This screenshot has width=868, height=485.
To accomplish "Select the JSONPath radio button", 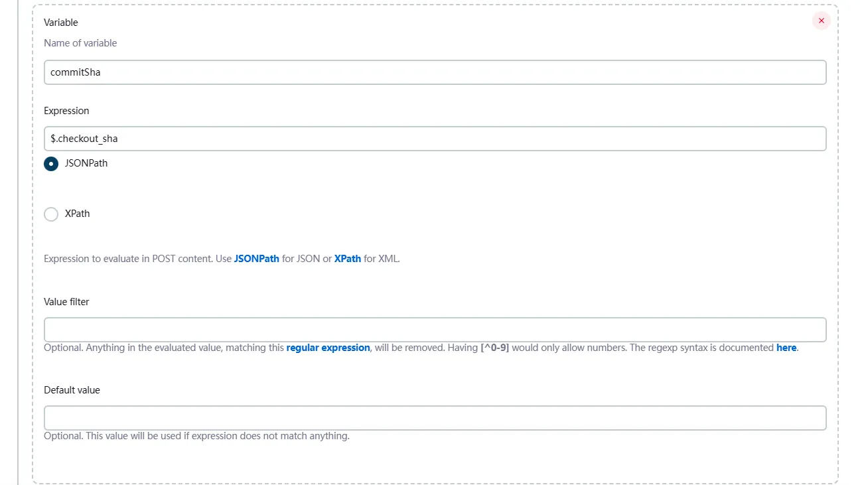I will 51,163.
